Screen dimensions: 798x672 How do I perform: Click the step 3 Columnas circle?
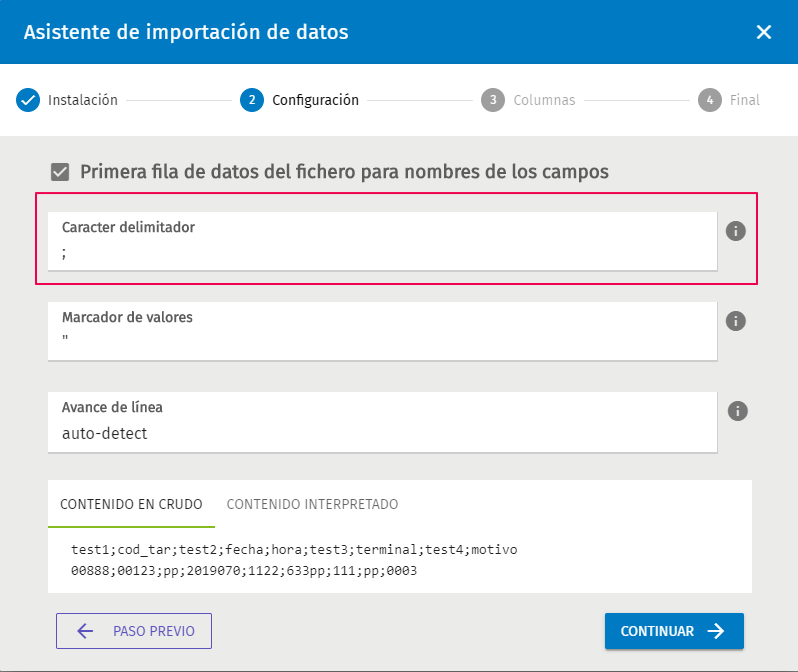point(493,100)
